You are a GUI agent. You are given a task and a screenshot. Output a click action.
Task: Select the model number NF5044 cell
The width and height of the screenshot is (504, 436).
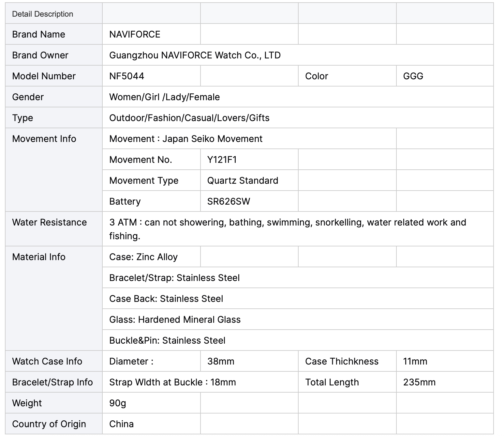click(151, 76)
